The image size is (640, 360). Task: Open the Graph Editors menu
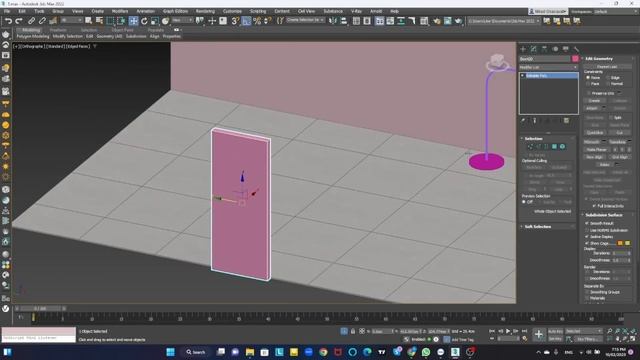(175, 11)
